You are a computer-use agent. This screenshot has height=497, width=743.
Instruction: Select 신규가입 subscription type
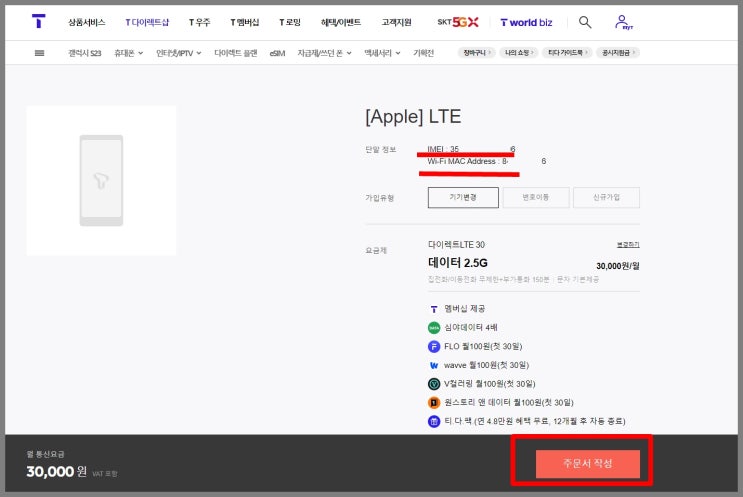click(x=606, y=197)
